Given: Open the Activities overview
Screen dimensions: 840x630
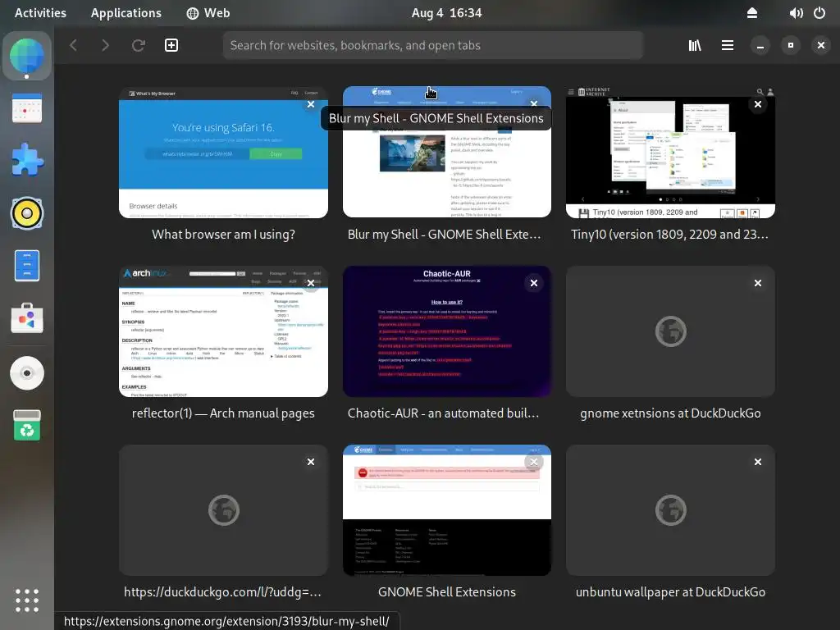Looking at the screenshot, I should [x=40, y=13].
